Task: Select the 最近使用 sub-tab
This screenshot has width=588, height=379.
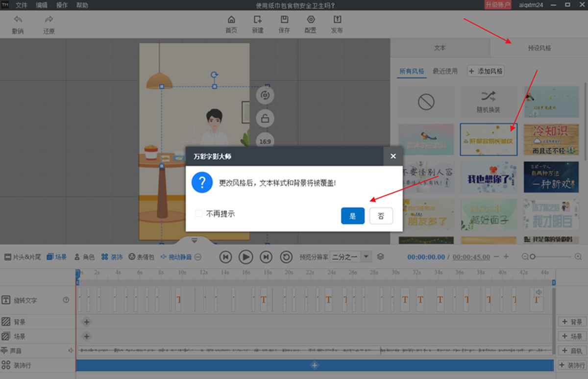Action: coord(445,71)
